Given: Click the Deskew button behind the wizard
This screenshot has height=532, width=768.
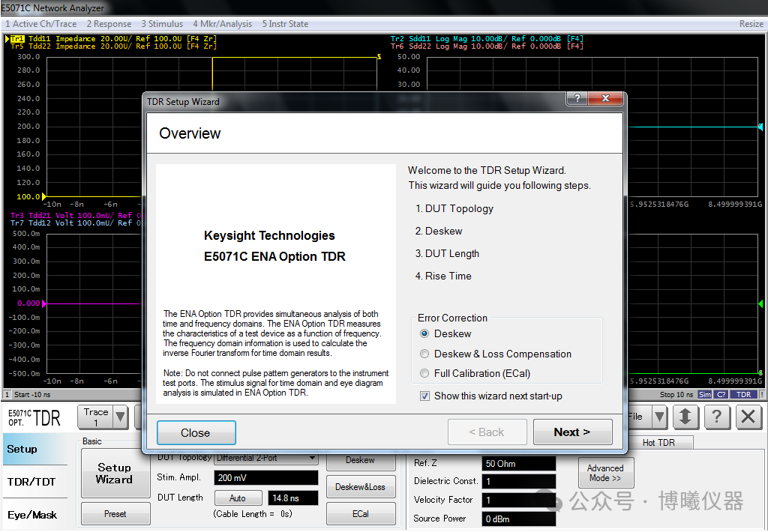Looking at the screenshot, I should pos(361,462).
